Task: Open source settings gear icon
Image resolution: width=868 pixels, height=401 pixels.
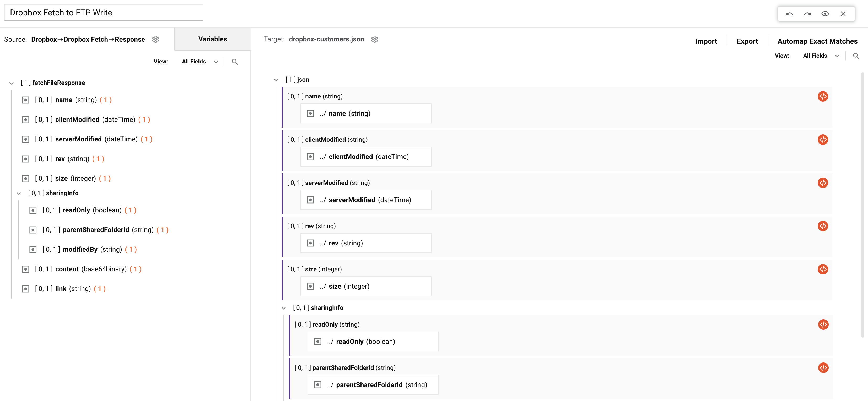Action: [x=155, y=39]
